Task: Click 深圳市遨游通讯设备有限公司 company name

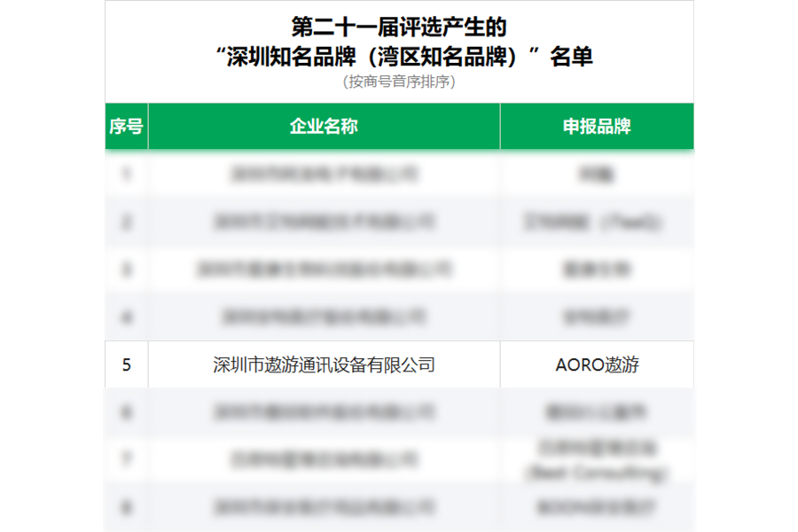Action: tap(324, 364)
